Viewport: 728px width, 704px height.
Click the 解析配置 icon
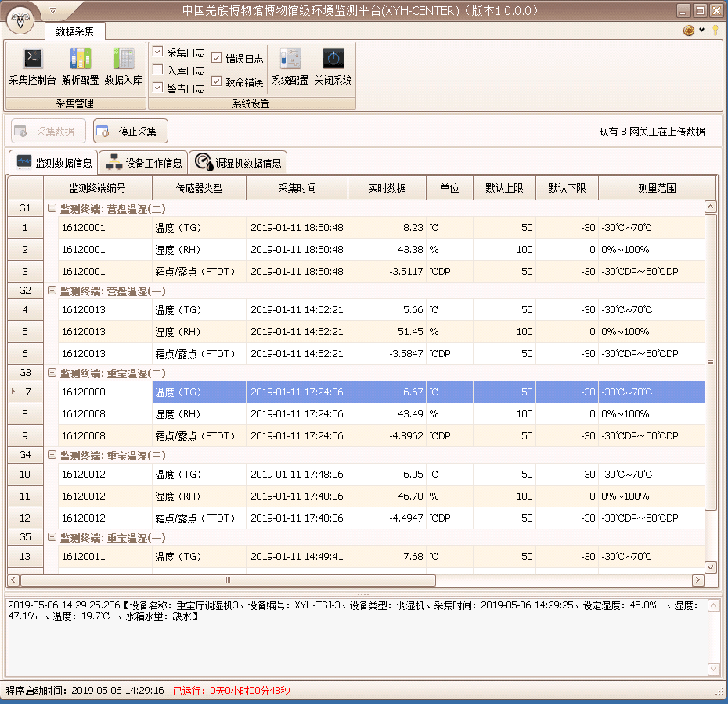coord(80,60)
